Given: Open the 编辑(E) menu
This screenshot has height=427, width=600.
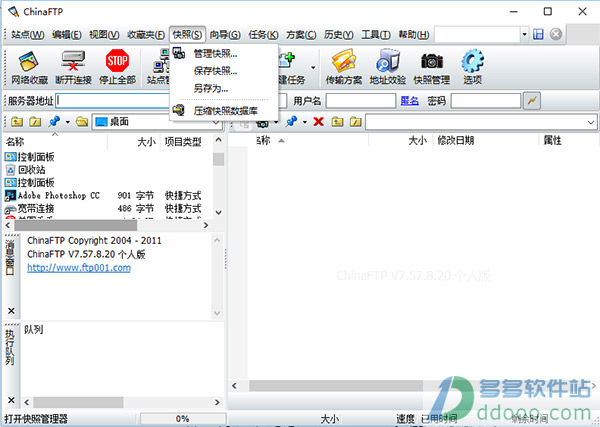Looking at the screenshot, I should tap(67, 34).
